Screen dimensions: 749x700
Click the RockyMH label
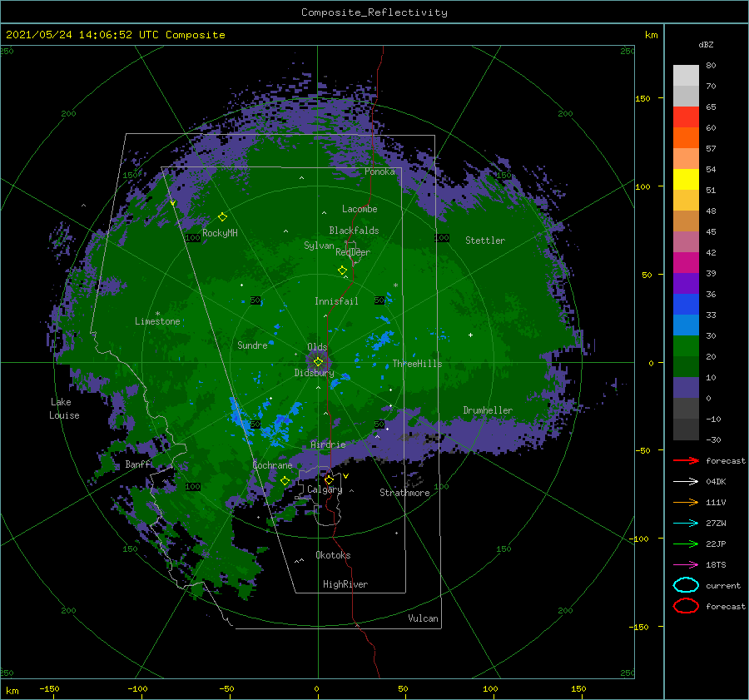coord(220,233)
